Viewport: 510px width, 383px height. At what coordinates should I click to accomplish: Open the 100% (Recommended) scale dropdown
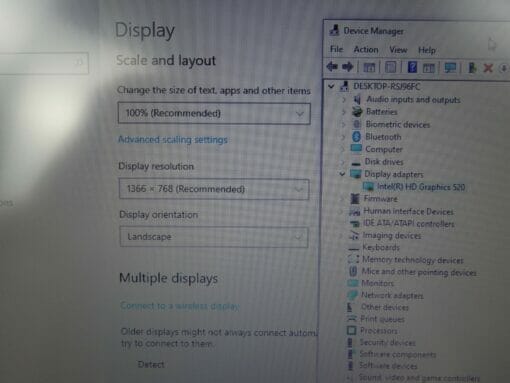click(x=214, y=113)
